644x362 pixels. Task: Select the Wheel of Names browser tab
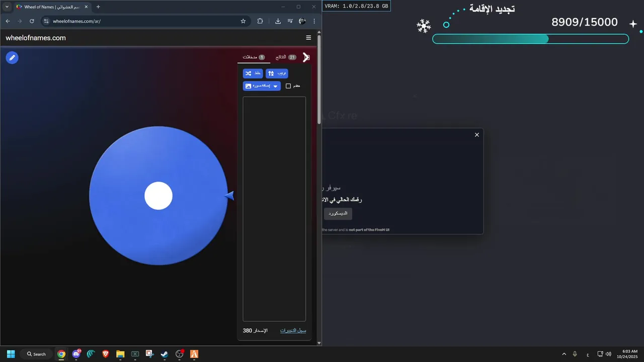coord(52,7)
